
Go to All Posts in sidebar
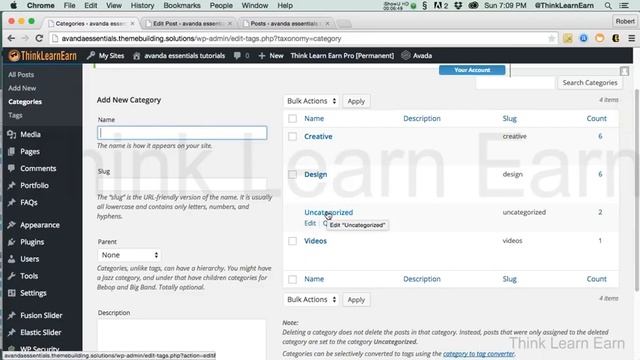[x=21, y=75]
